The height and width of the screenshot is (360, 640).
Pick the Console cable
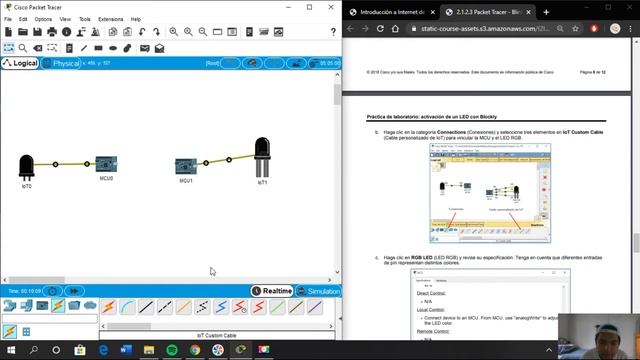coord(127,307)
